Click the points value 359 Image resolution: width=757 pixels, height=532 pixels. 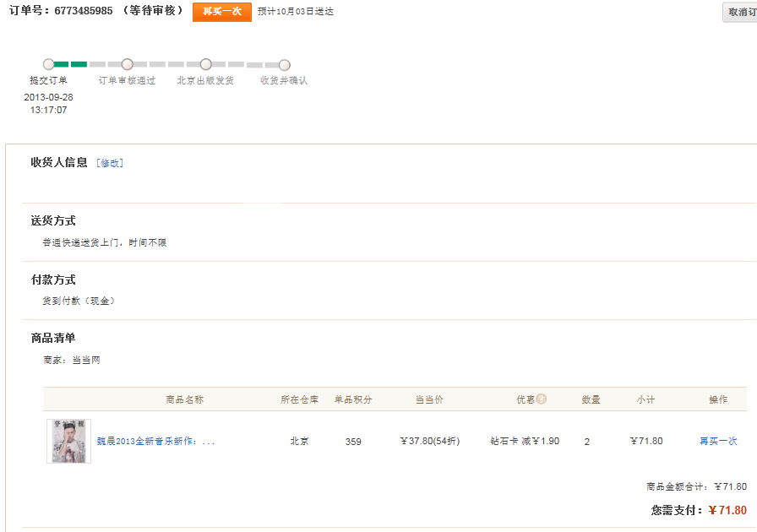click(x=353, y=442)
